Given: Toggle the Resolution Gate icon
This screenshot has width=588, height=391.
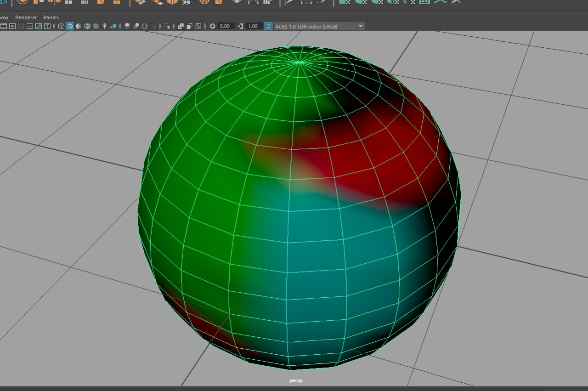Looking at the screenshot, I should point(12,26).
